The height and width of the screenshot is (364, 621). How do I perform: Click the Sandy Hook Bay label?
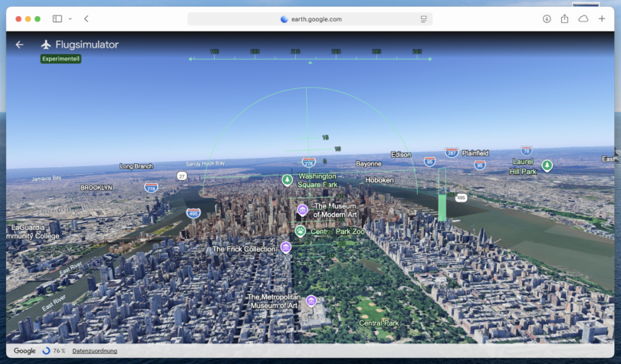205,163
